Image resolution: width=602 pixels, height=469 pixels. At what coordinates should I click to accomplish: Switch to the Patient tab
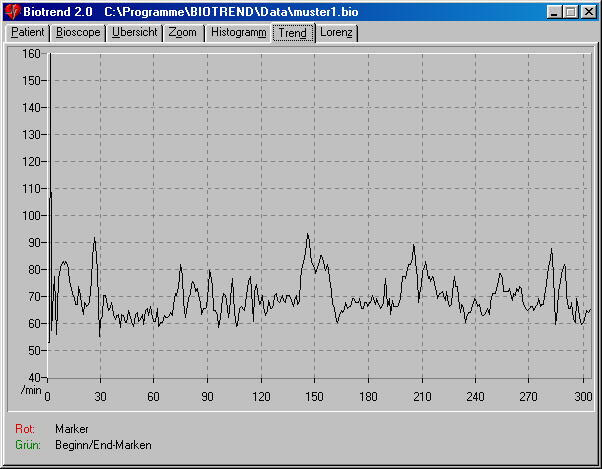[27, 33]
